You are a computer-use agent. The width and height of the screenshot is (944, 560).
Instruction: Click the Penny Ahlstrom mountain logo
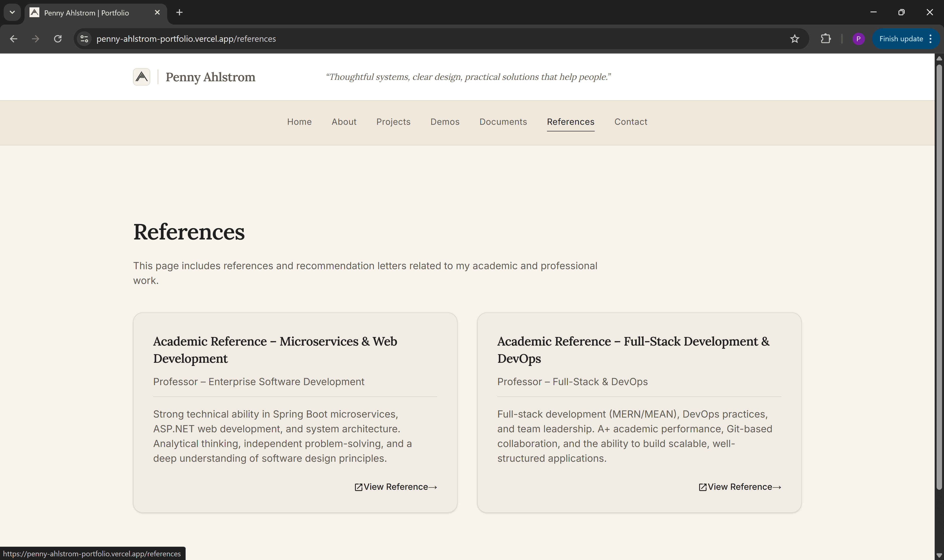pyautogui.click(x=142, y=77)
